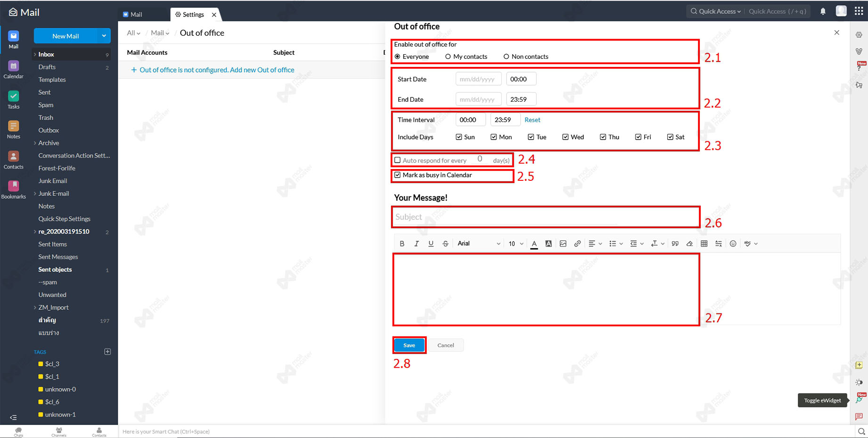The image size is (868, 438).
Task: Apply strikethrough formatting in editor toolbar
Action: [445, 243]
